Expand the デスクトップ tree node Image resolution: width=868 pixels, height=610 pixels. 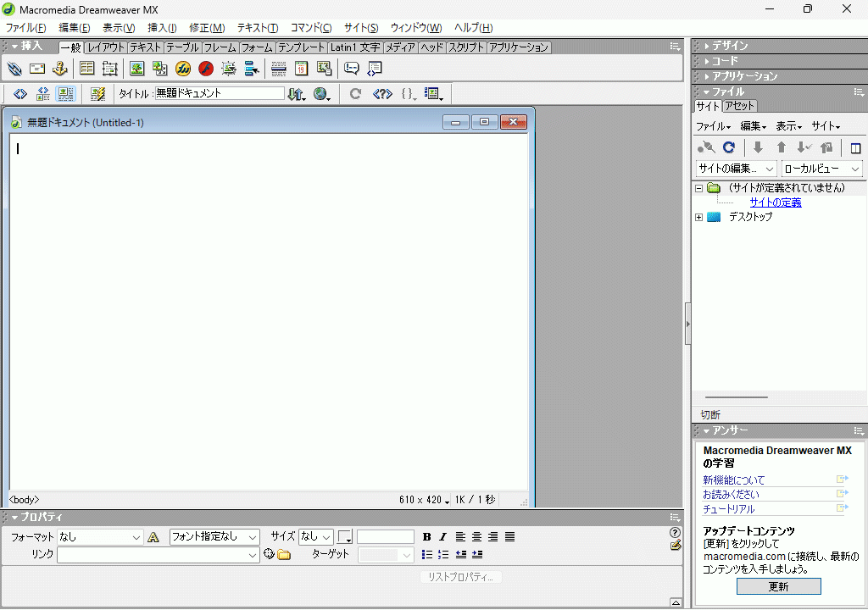698,217
